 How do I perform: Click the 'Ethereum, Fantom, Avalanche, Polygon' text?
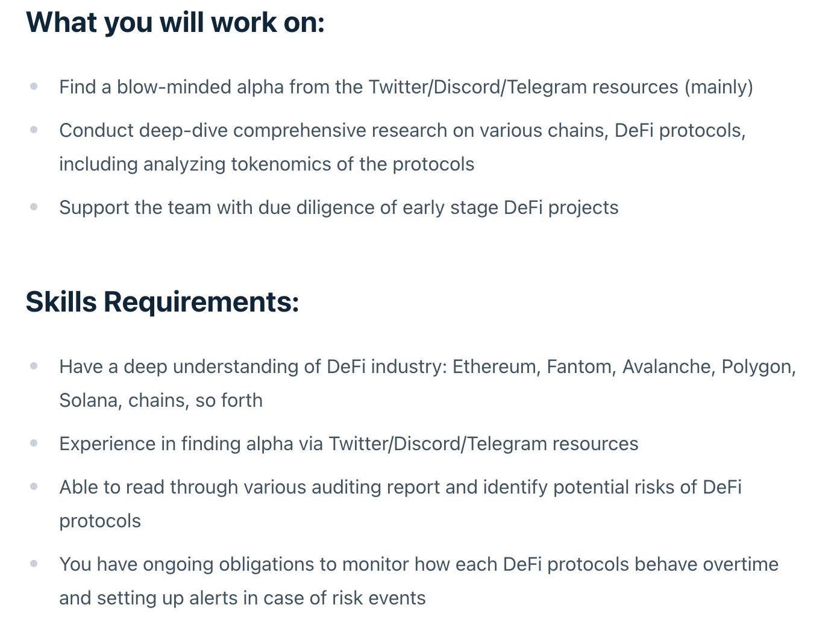[x=622, y=366]
